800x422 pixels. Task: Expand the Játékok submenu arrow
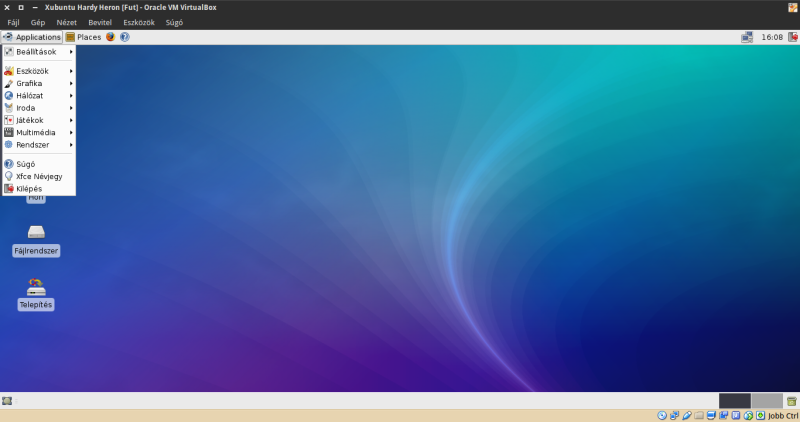click(x=71, y=120)
